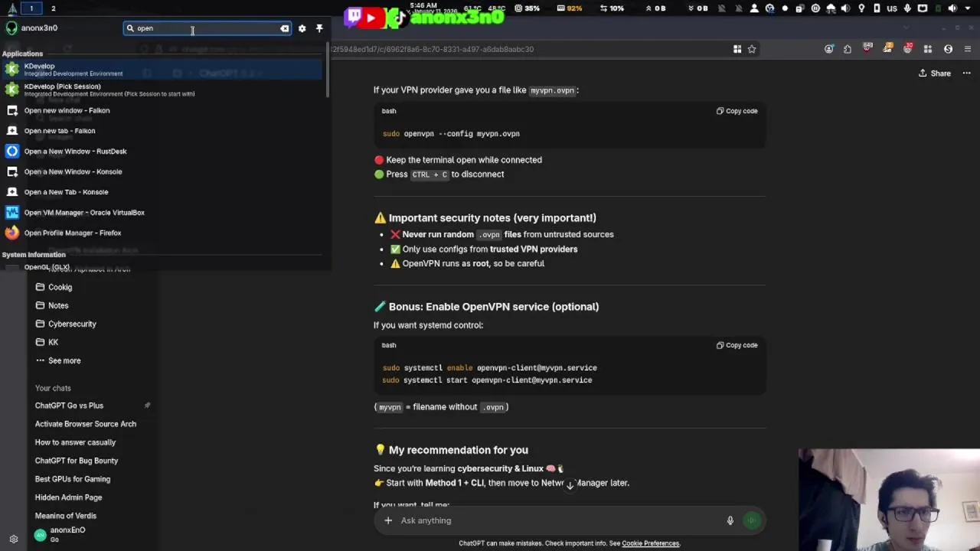Click the extension icon with 30 badge
Screen dimensions: 980x551
pyautogui.click(x=907, y=49)
